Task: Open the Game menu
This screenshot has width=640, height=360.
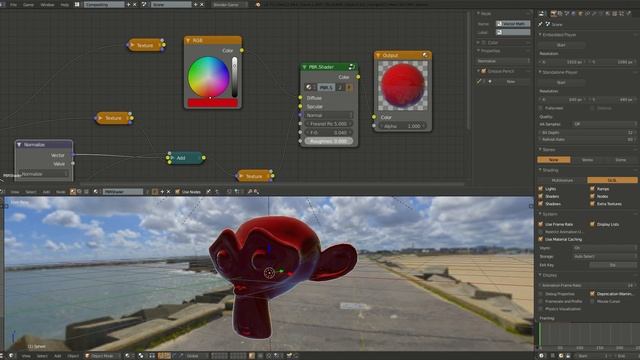Action: 28,4
